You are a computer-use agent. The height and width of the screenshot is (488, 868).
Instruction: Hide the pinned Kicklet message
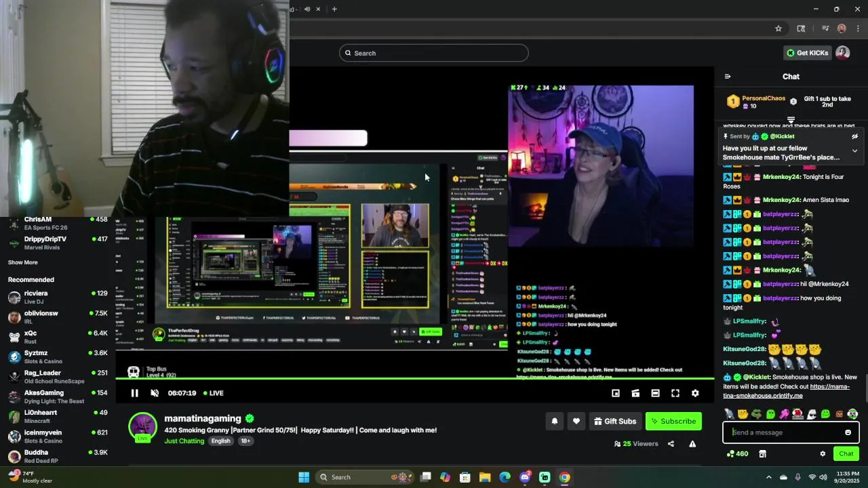click(854, 136)
